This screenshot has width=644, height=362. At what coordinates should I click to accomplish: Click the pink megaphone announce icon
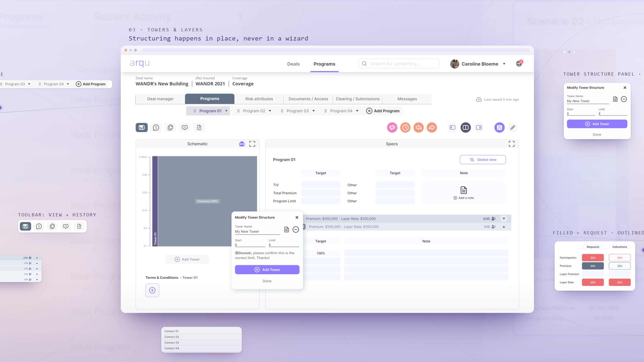392,128
